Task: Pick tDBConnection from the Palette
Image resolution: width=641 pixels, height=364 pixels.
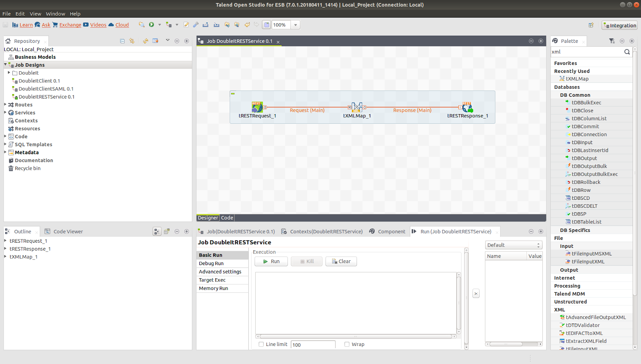Action: [x=589, y=135]
